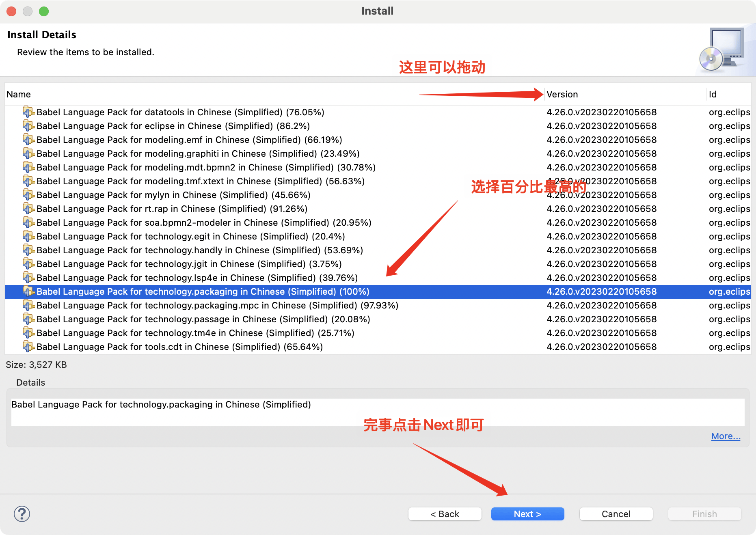Open the More... details link

(726, 436)
